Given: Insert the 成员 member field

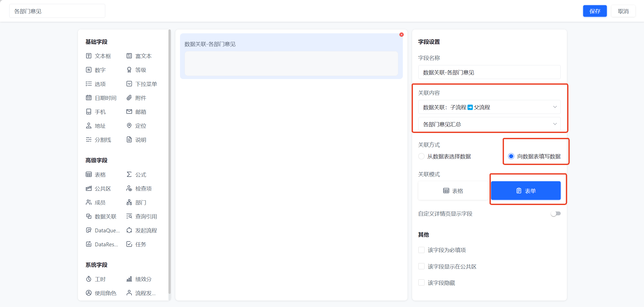Looking at the screenshot, I should [x=96, y=202].
